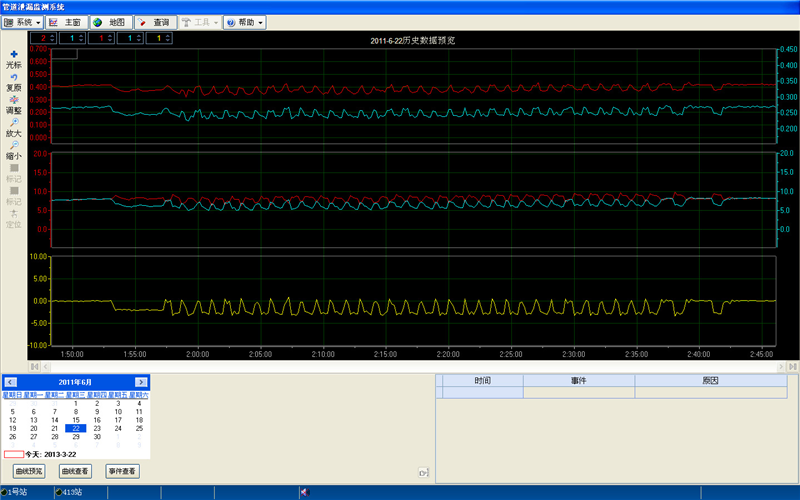800x500 pixels.
Task: Click the 调整 adjust chart icon
Action: [14, 104]
